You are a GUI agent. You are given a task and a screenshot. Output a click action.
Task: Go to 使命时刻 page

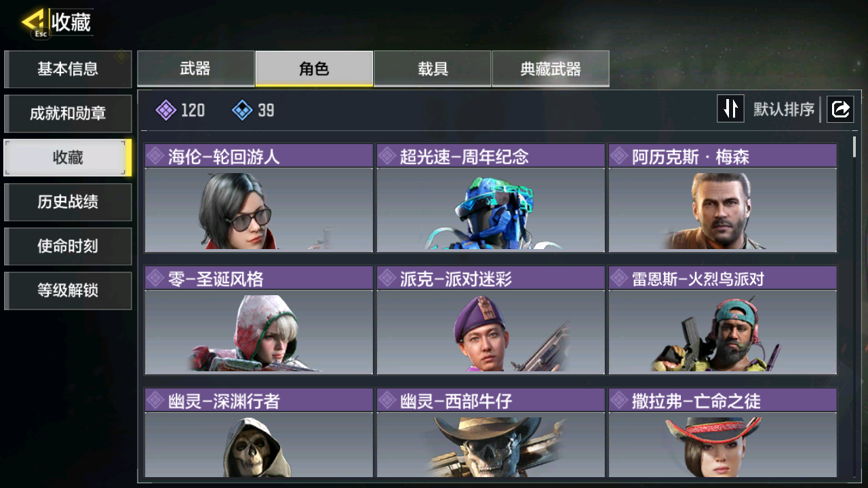[68, 246]
